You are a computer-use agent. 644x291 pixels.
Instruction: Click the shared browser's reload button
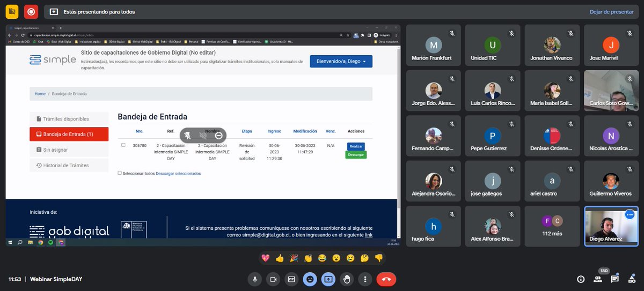coord(23,35)
